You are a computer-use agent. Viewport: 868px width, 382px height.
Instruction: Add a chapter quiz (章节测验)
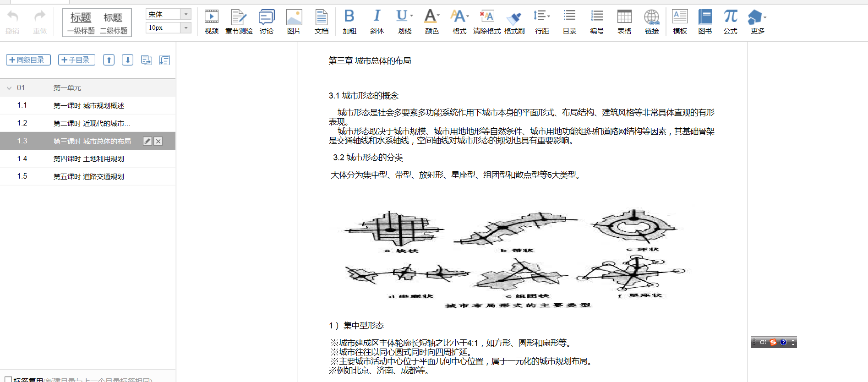click(x=239, y=22)
